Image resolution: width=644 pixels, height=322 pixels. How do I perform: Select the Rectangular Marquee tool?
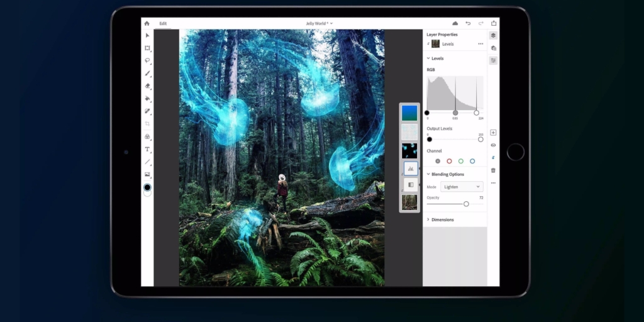click(x=147, y=48)
